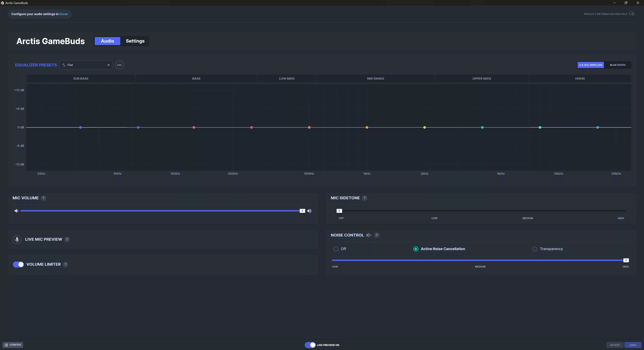Click the cyan EQ band point near 8kHz
The image size is (644, 350).
[540, 127]
